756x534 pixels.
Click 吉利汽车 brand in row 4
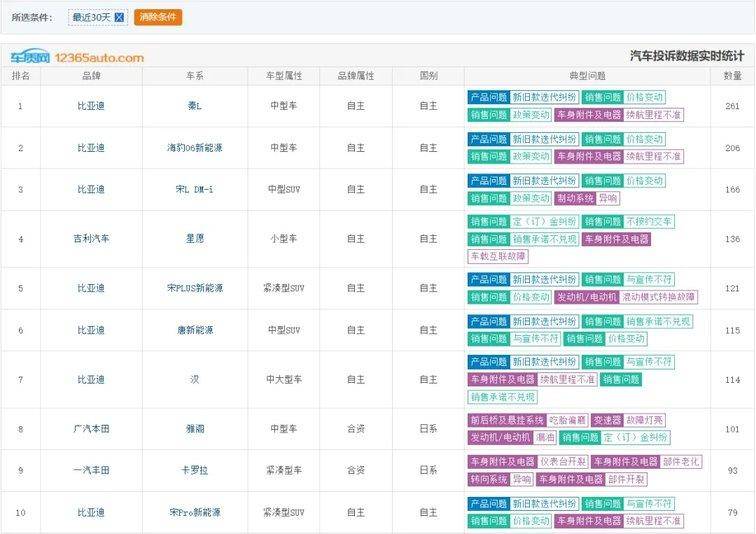[91, 239]
